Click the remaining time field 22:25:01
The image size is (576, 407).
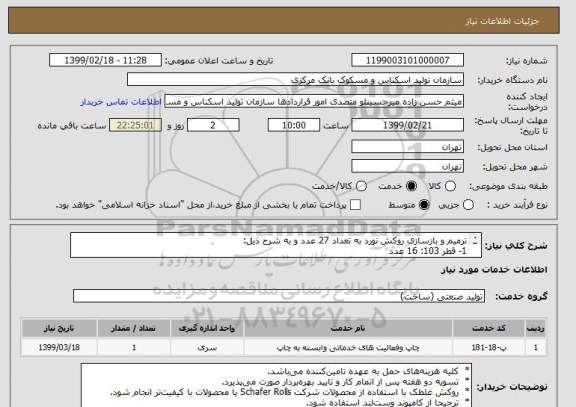click(135, 125)
